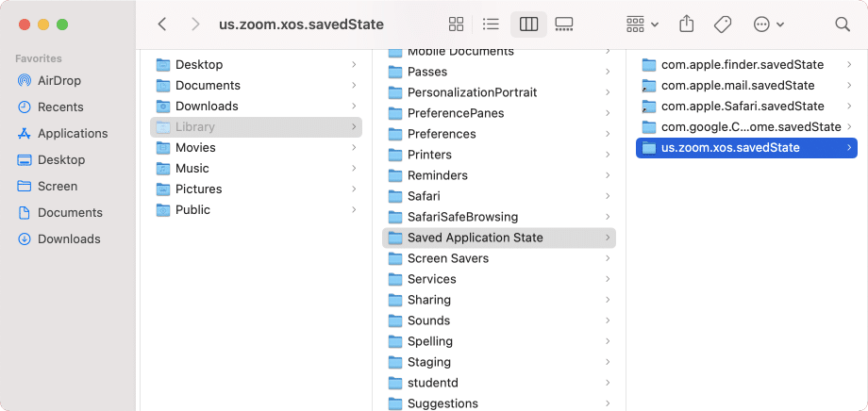
Task: Click the green zoom window button
Action: coord(62,25)
